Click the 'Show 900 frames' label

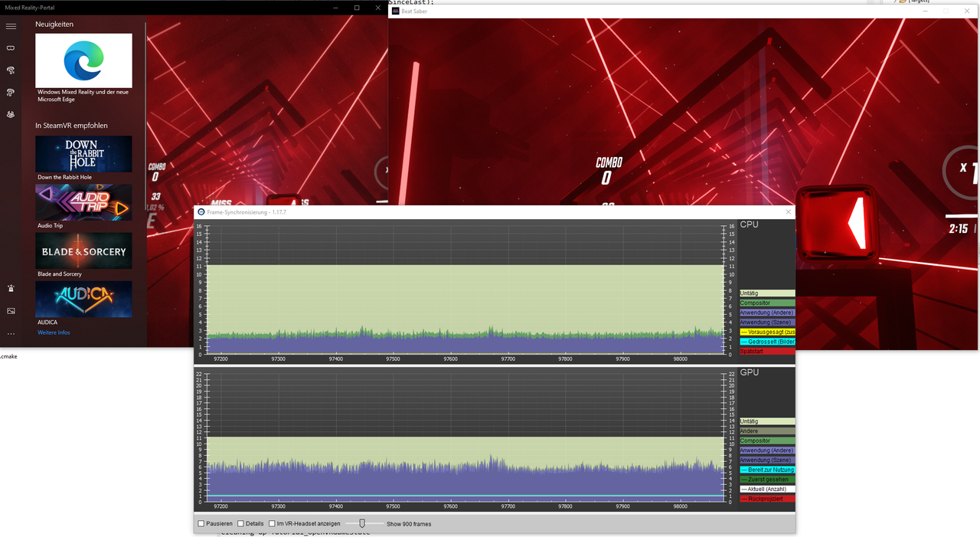(x=409, y=524)
